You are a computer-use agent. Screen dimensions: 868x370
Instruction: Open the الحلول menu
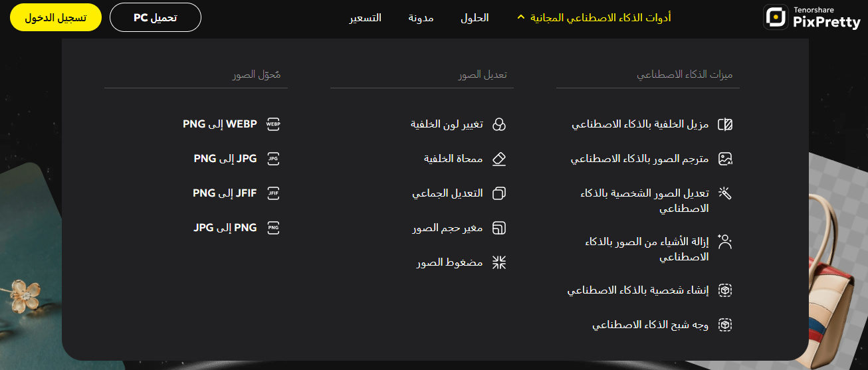click(x=475, y=18)
